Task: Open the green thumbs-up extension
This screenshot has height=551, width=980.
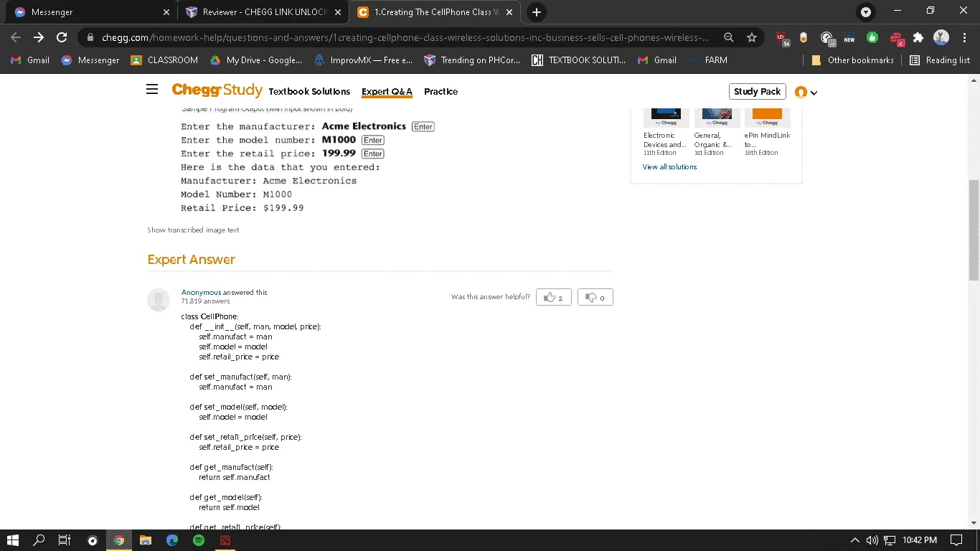Action: point(872,38)
